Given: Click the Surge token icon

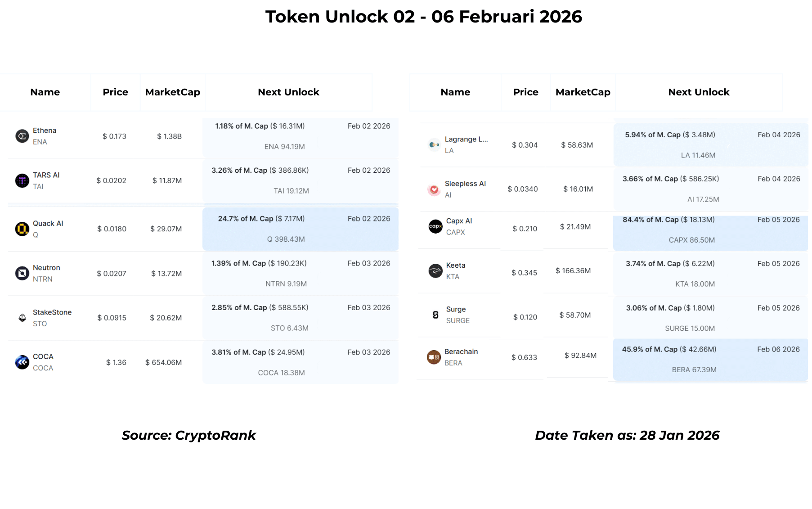Looking at the screenshot, I should click(435, 315).
